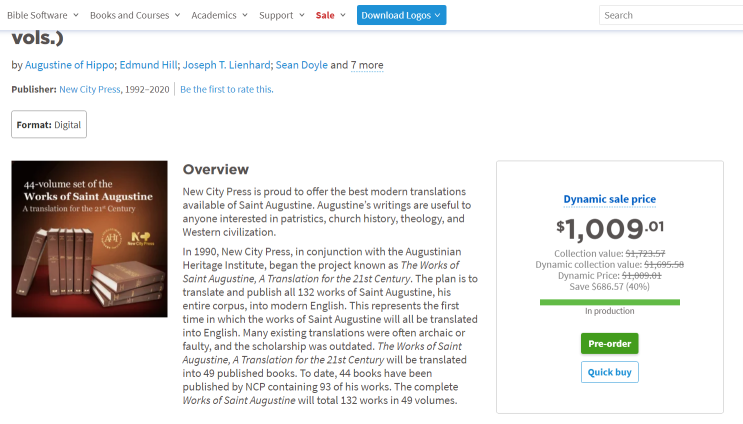Click the Dynamic Price: $1,009.01 line

(x=609, y=276)
